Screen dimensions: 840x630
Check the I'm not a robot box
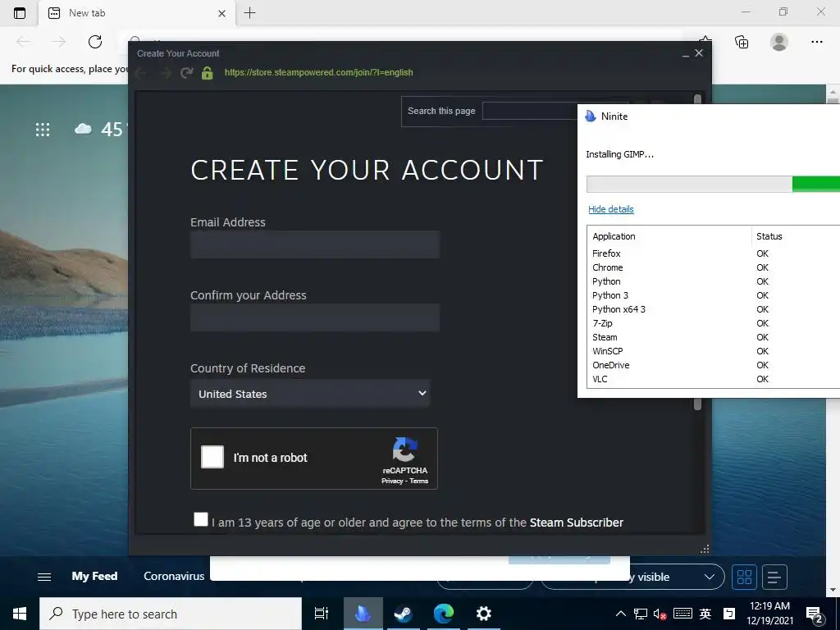[212, 457]
